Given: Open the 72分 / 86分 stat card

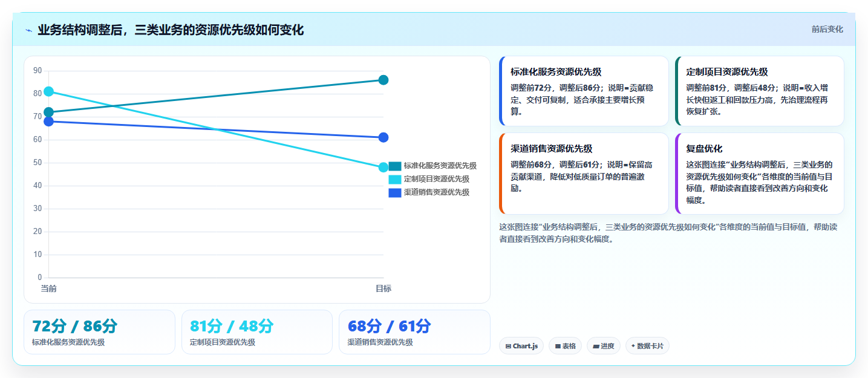Looking at the screenshot, I should (x=99, y=332).
